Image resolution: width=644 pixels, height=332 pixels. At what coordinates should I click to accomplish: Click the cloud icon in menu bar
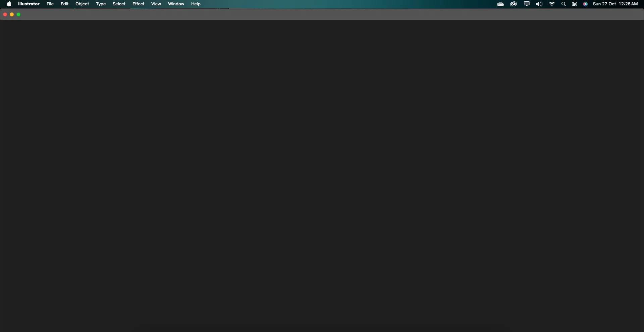point(500,4)
